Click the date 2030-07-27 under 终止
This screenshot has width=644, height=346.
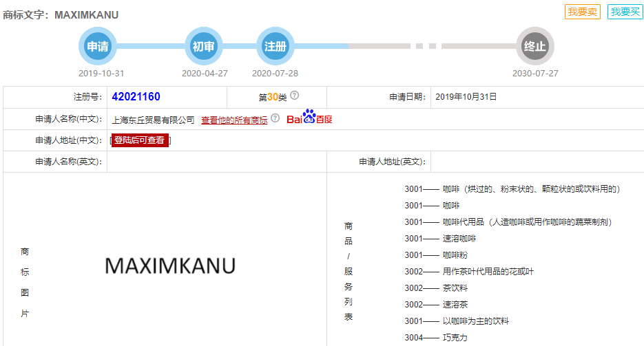pyautogui.click(x=535, y=74)
